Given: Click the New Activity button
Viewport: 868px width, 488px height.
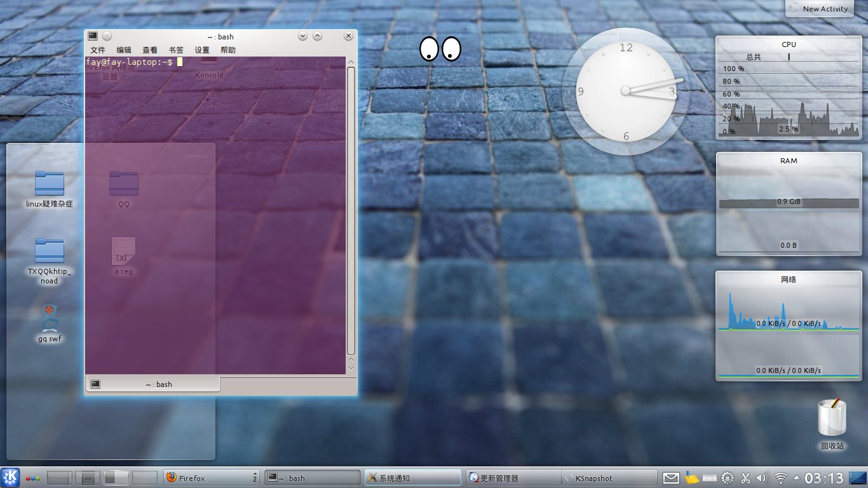Looking at the screenshot, I should click(820, 9).
